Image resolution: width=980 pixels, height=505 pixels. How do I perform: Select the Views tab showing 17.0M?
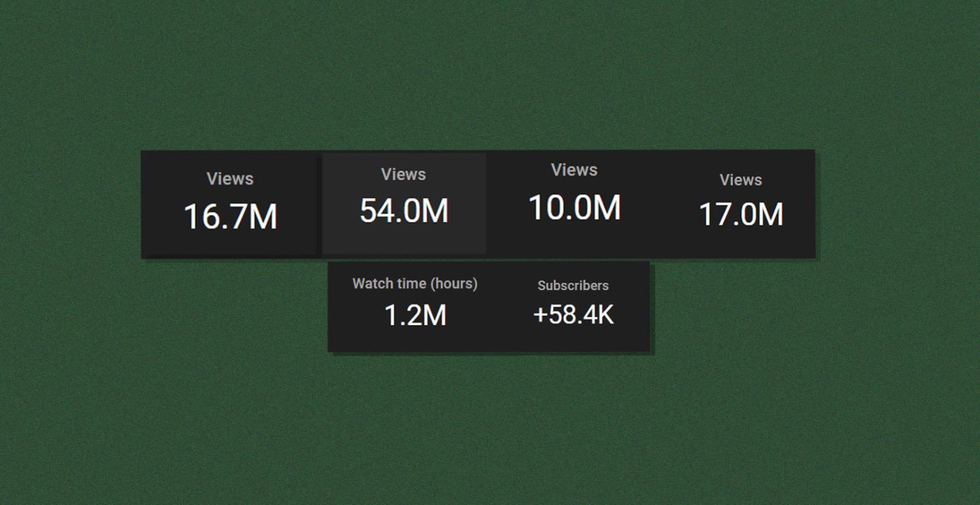coord(740,203)
